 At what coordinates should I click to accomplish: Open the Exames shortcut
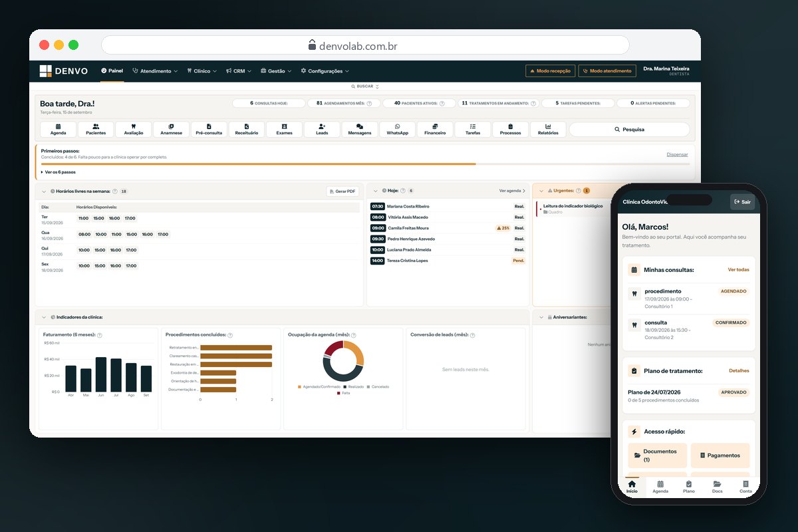click(x=284, y=130)
